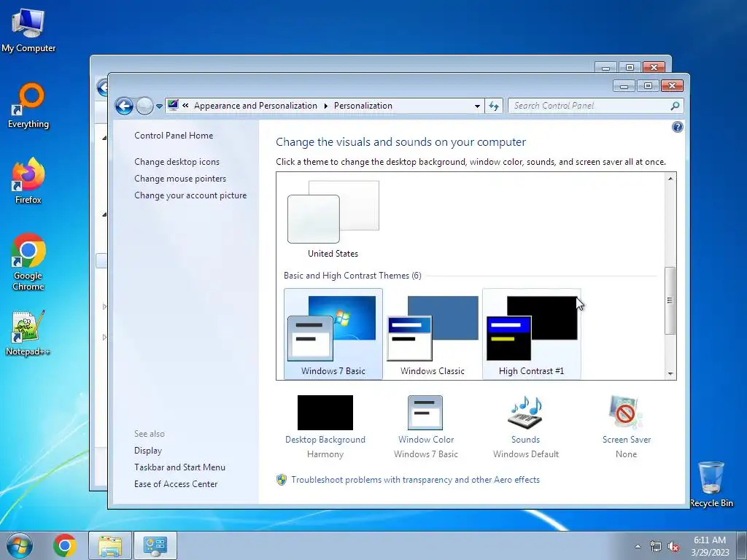Show hidden tray icons arrow
The image size is (747, 560).
tap(638, 547)
